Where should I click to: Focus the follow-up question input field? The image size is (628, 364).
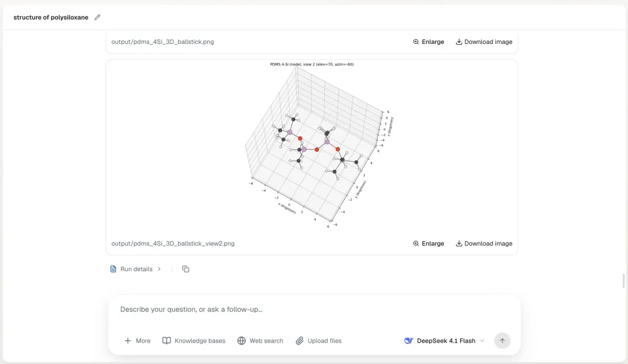314,310
